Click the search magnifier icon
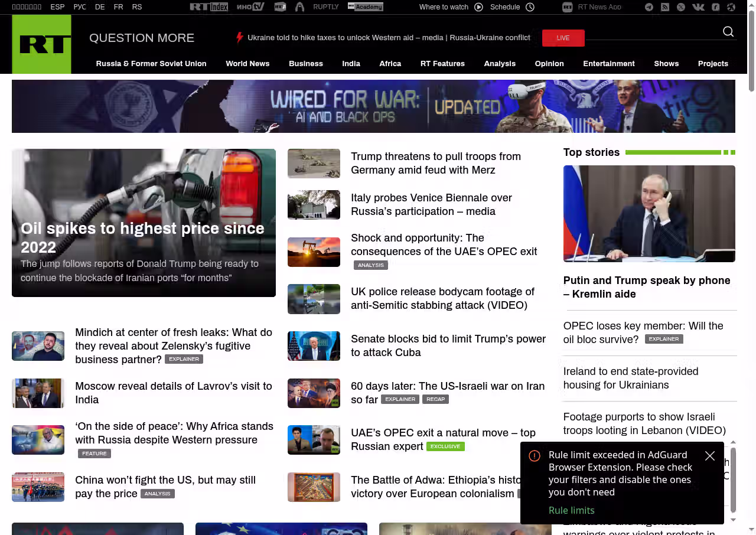The image size is (756, 535). 728,32
